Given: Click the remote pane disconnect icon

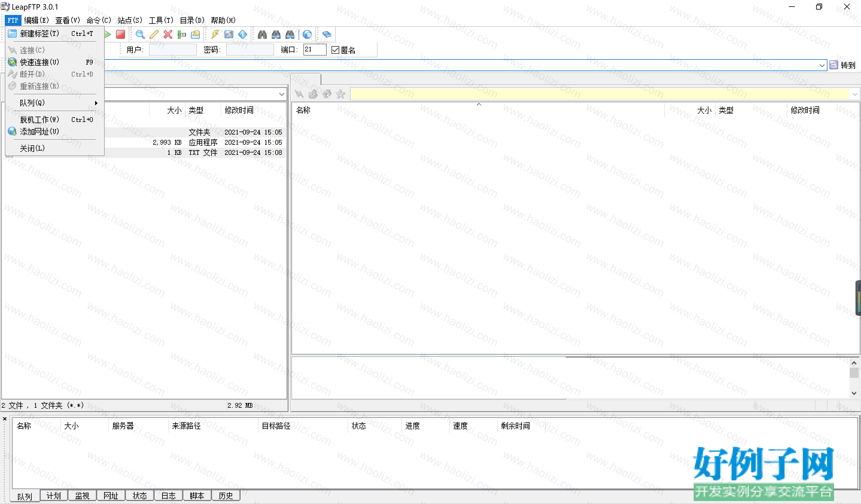Looking at the screenshot, I should [x=299, y=94].
